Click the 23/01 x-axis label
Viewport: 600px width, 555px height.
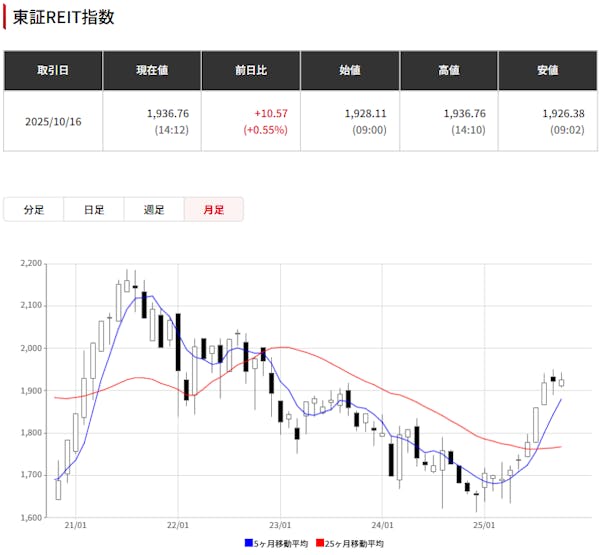(280, 525)
